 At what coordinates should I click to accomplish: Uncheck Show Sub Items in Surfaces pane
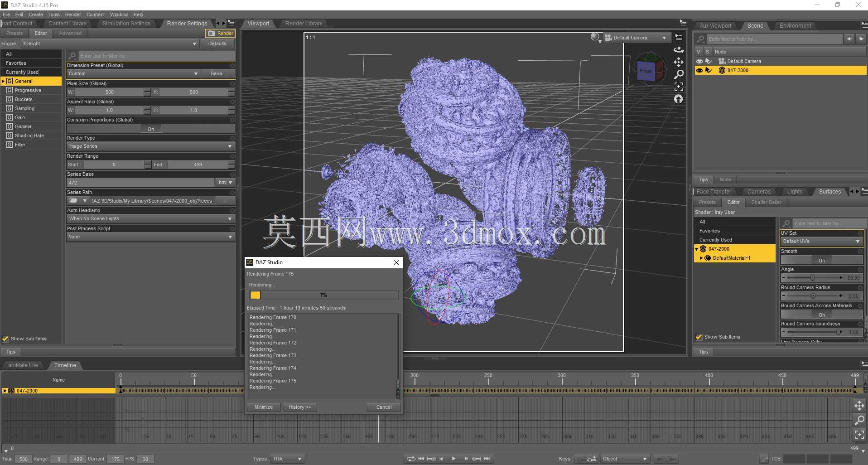699,337
